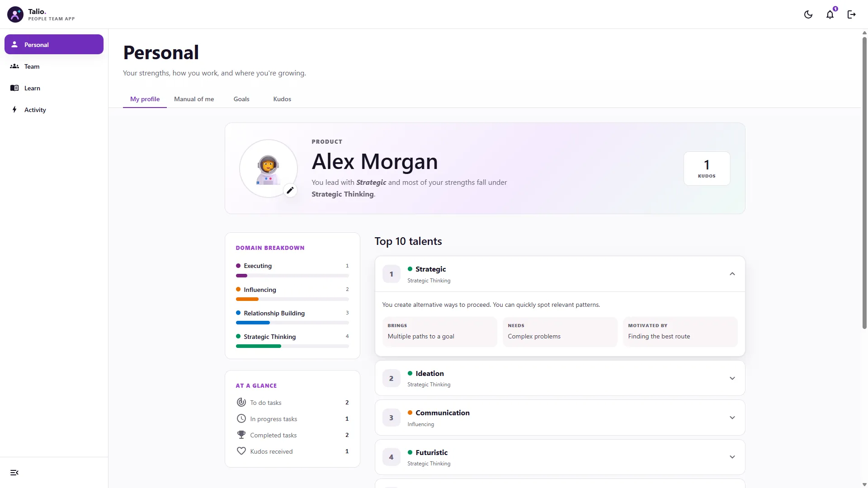Click the astronaut profile avatar
This screenshot has width=868, height=488.
point(269,168)
